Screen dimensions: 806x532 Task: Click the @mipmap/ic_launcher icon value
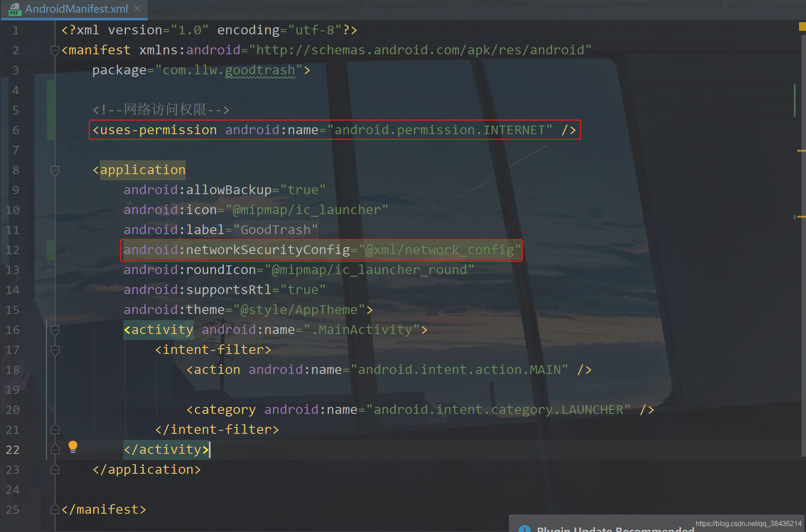pyautogui.click(x=307, y=210)
